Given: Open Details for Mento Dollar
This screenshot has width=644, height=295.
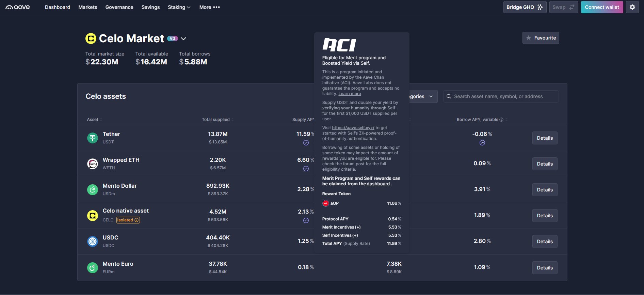Looking at the screenshot, I should click(545, 190).
